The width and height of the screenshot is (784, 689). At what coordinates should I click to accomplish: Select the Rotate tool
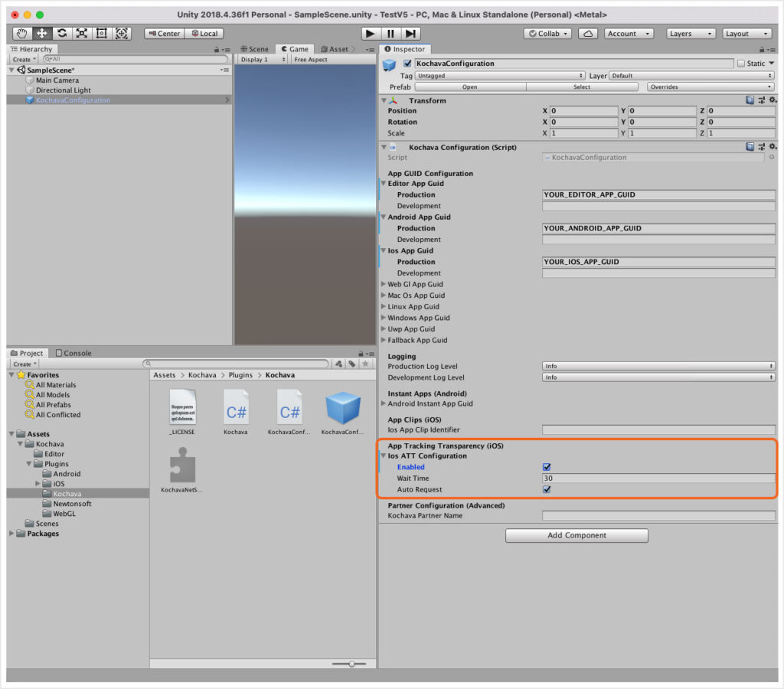(x=62, y=34)
